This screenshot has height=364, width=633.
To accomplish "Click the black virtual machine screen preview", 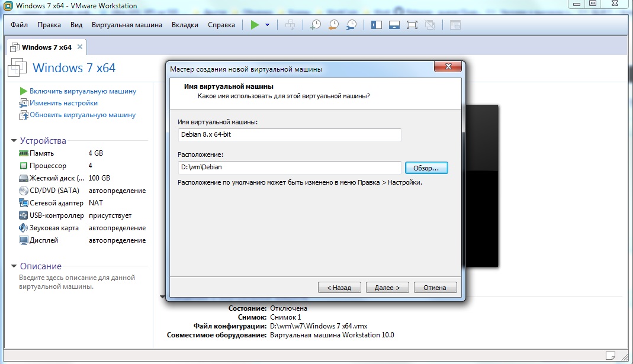I will [x=482, y=186].
